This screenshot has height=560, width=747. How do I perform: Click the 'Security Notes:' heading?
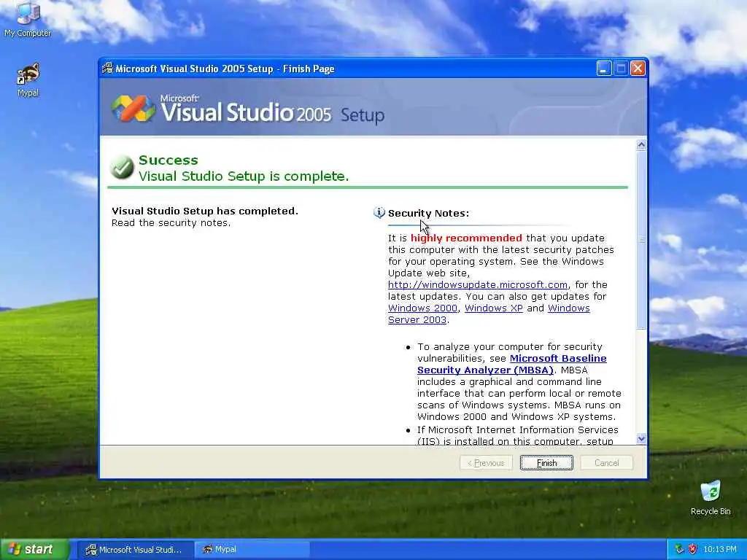[x=428, y=214]
